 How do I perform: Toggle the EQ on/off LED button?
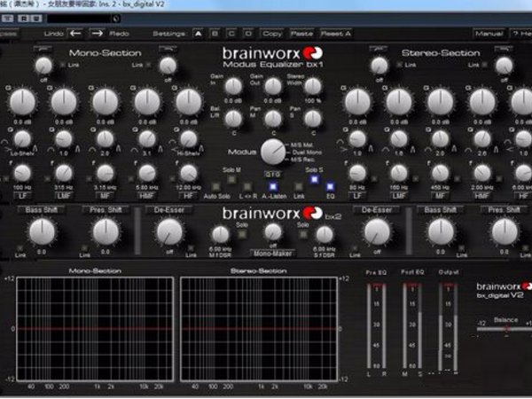click(330, 186)
